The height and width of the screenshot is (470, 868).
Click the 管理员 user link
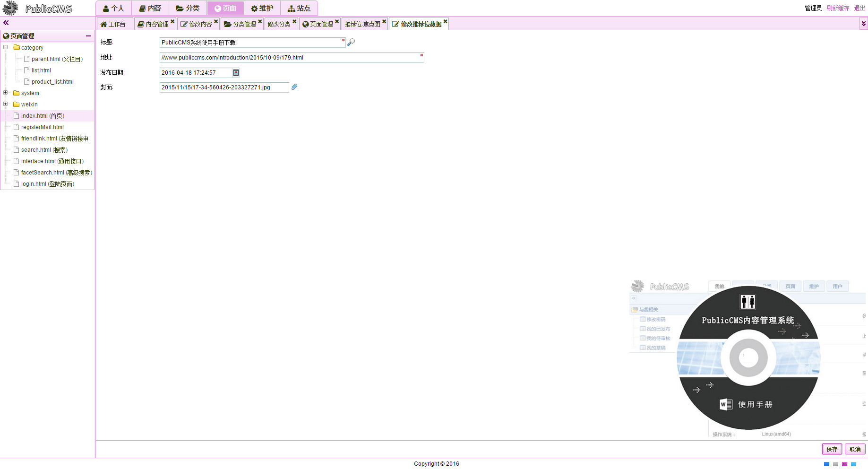pos(813,8)
